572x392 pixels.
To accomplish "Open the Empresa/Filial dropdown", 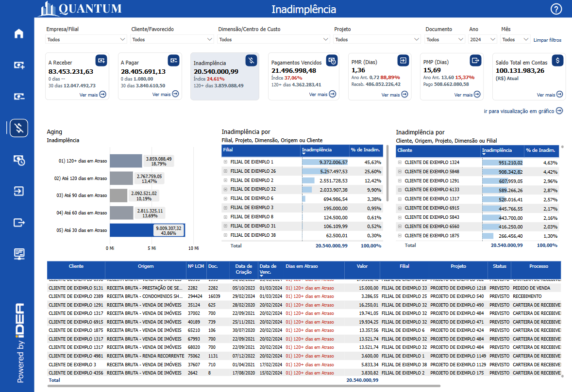I will (86, 39).
